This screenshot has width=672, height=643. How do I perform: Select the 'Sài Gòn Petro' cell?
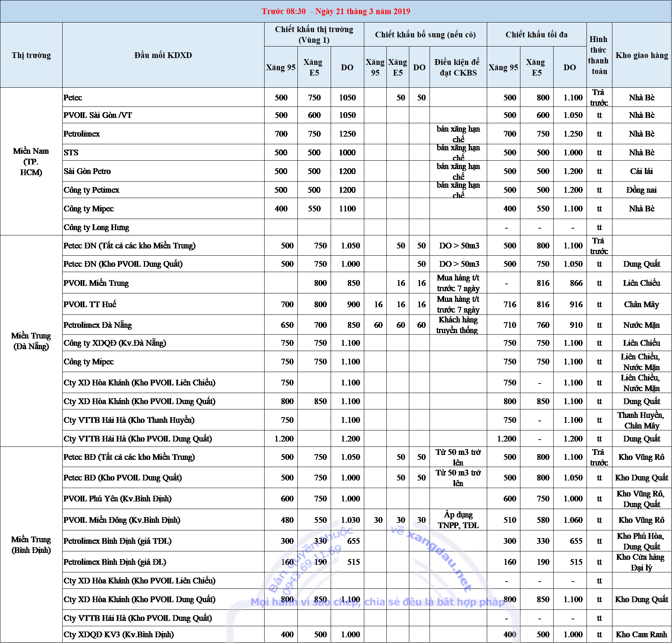163,171
